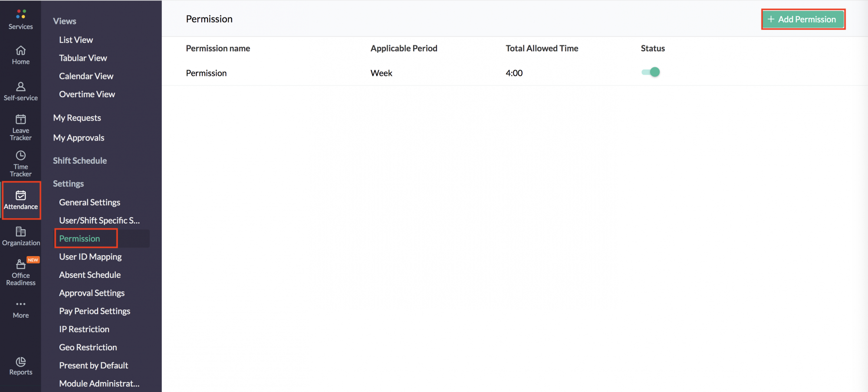Select the Permission settings item

79,239
